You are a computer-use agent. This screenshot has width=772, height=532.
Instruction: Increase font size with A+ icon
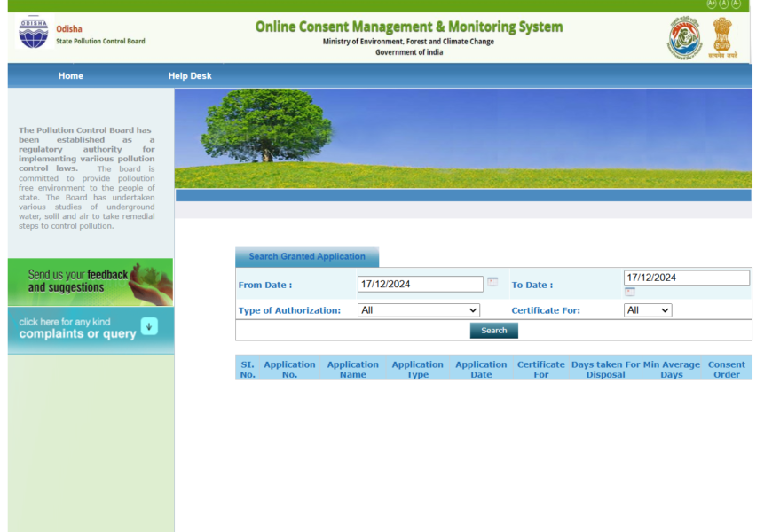(x=712, y=4)
